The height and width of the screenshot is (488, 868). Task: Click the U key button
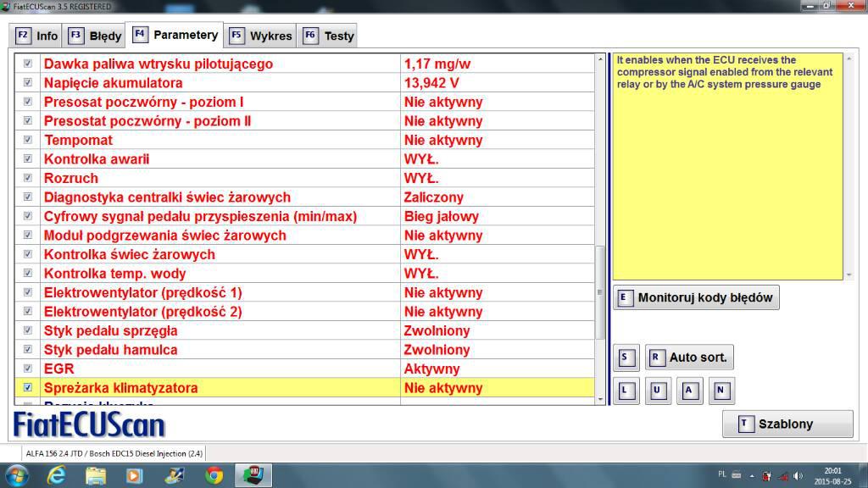[657, 391]
